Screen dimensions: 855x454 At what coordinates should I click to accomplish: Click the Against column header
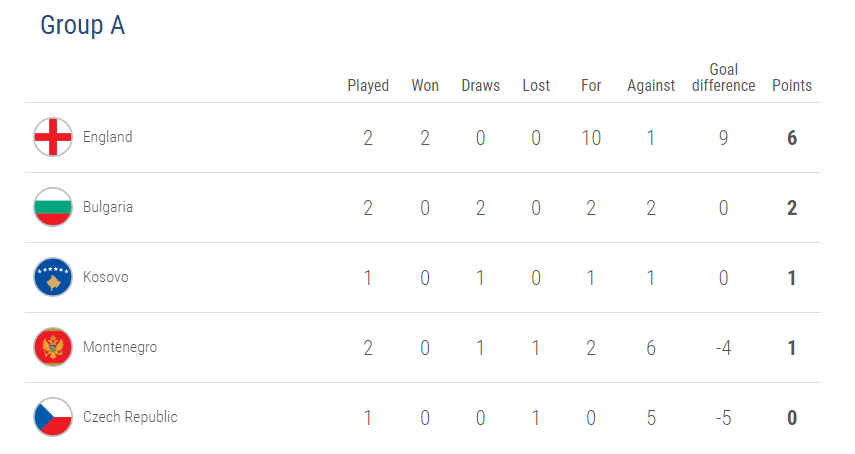coord(651,86)
